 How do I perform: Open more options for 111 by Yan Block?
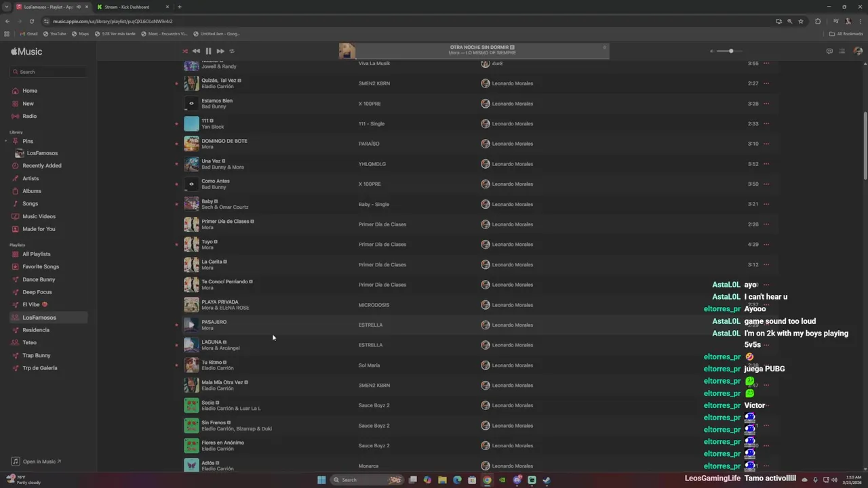tap(766, 123)
